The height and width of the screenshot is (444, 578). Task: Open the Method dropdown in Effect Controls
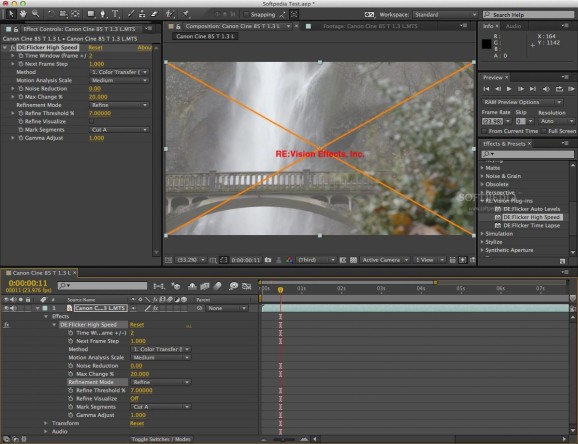pyautogui.click(x=119, y=72)
